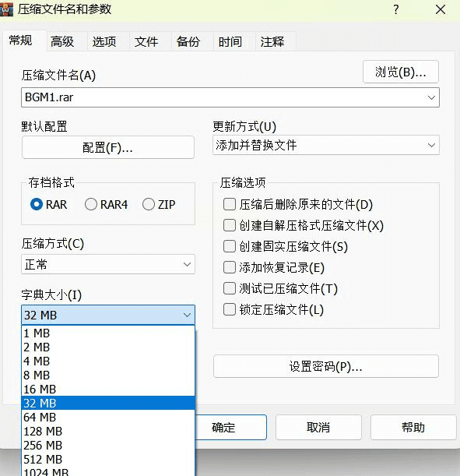Select the ZIP archive format
The height and width of the screenshot is (476, 460).
[x=149, y=204]
